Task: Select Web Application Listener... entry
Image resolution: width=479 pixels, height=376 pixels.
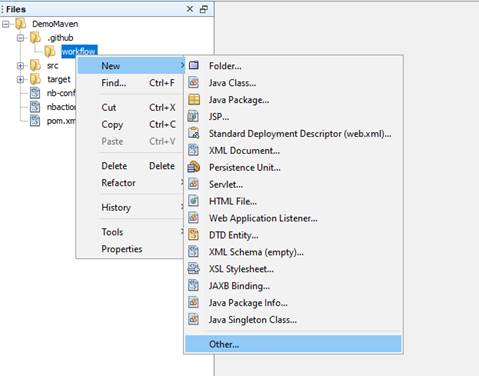Action: pos(293,218)
